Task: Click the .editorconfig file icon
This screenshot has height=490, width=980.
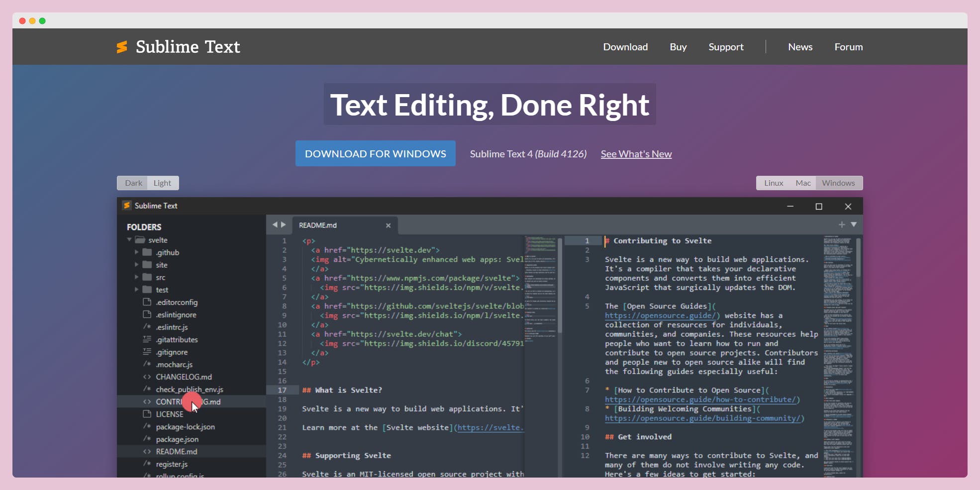Action: click(x=147, y=302)
